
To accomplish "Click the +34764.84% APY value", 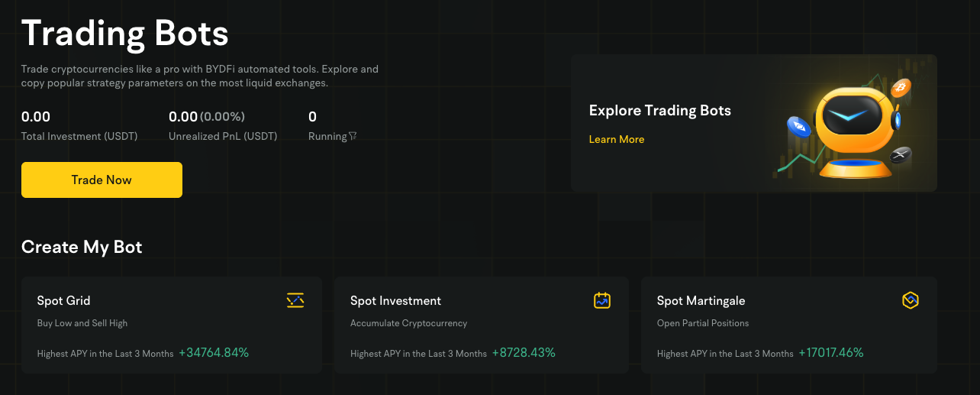I will click(x=214, y=352).
